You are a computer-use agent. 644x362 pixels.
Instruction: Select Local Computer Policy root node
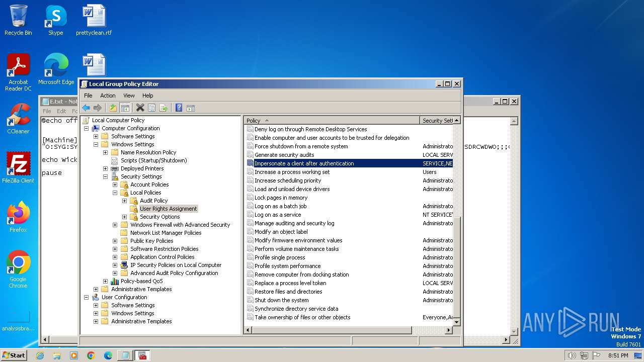[118, 120]
